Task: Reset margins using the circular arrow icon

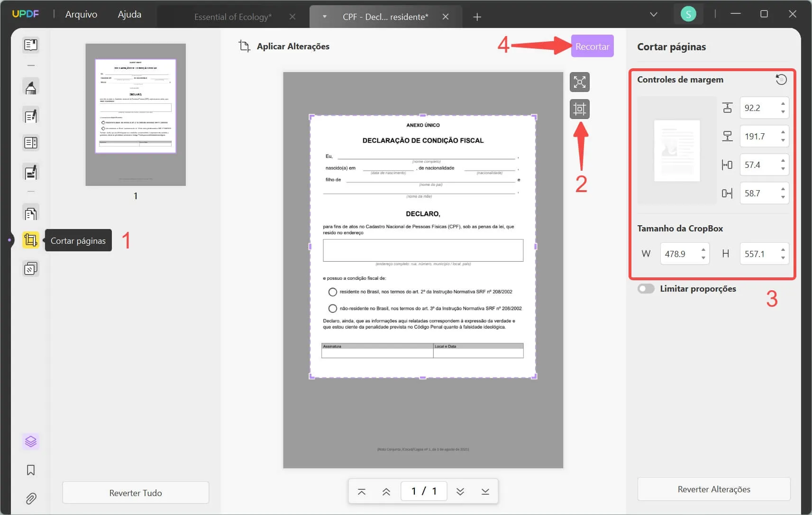Action: click(x=781, y=79)
